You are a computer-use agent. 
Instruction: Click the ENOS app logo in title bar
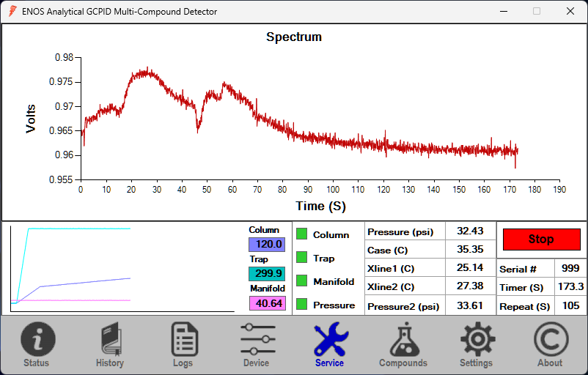[12, 12]
